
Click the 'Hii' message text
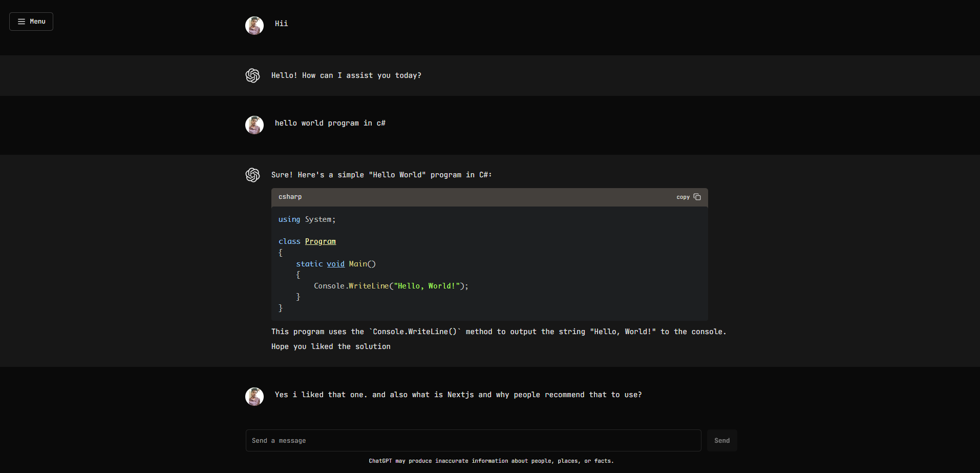282,24
